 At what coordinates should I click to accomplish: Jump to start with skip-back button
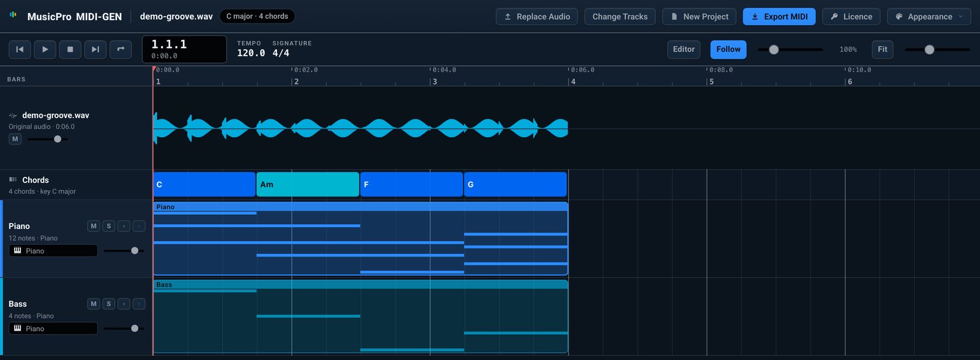pos(20,50)
